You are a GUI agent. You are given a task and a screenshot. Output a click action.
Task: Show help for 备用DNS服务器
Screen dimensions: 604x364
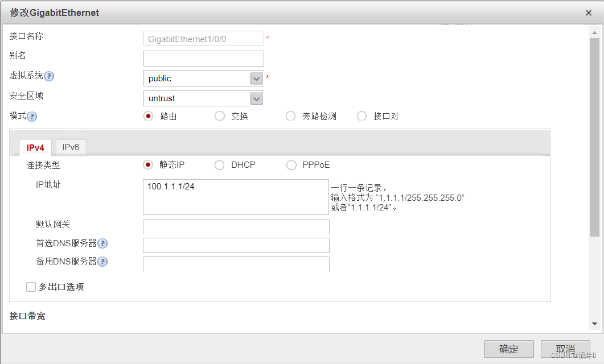point(102,262)
